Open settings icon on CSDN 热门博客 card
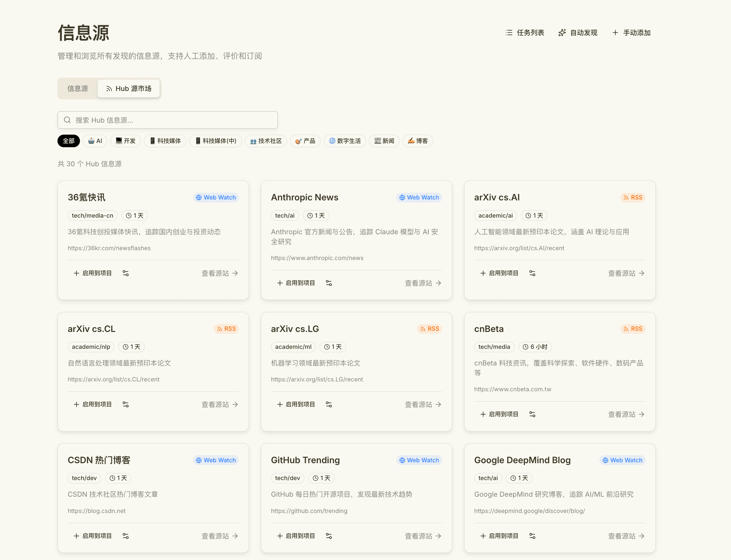Image resolution: width=731 pixels, height=560 pixels. [x=126, y=536]
